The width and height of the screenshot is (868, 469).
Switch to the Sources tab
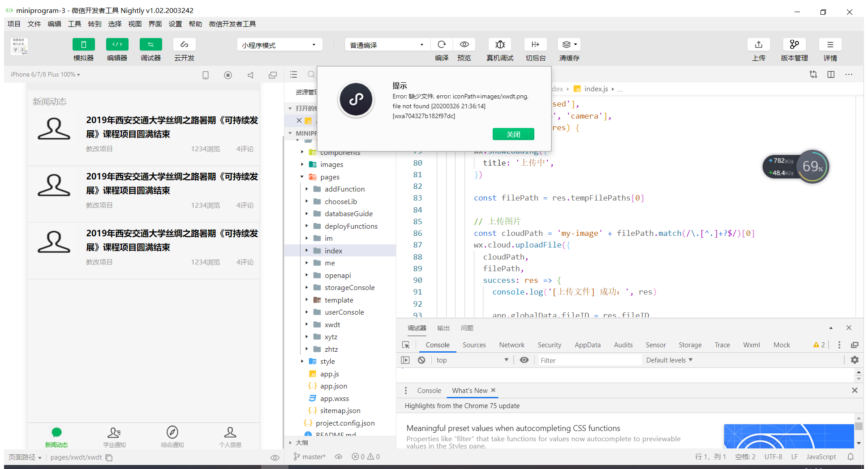coord(474,345)
